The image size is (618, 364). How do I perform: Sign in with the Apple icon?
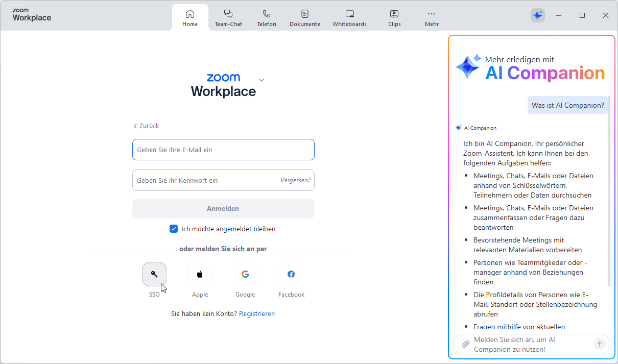click(200, 274)
